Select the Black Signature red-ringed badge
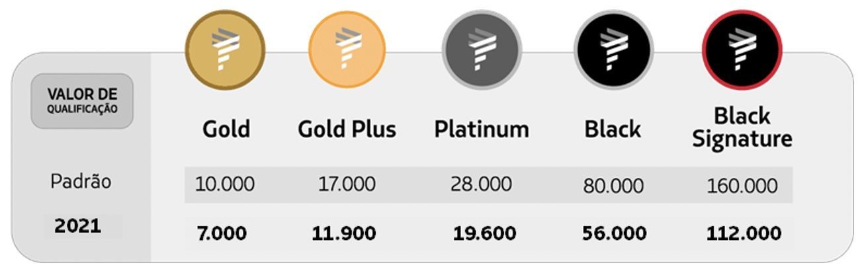This screenshot has height=275, width=868. point(742,50)
